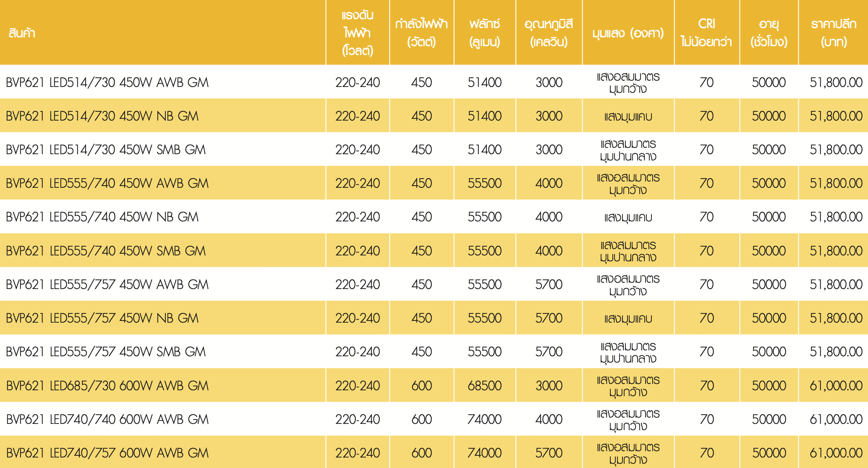
Task: Select product BVP621 LED514/730 450W NB GM
Action: (102, 116)
